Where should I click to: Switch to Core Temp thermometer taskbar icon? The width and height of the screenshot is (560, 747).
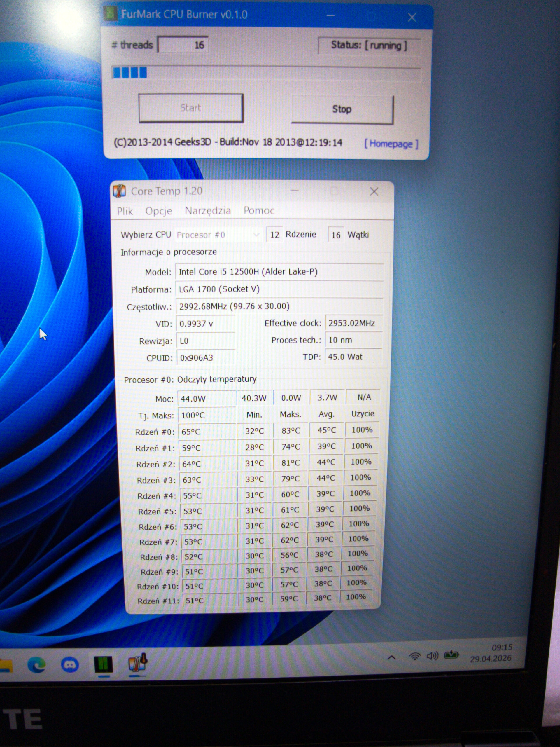tap(138, 663)
